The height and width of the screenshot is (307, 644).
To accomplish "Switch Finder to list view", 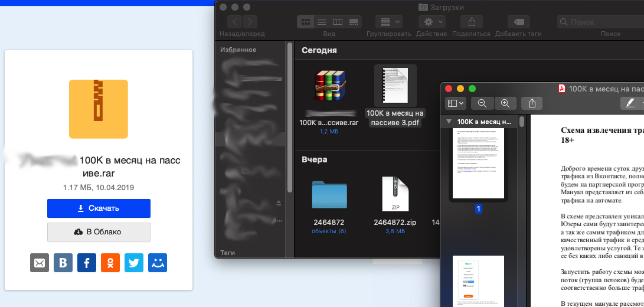I will 322,22.
